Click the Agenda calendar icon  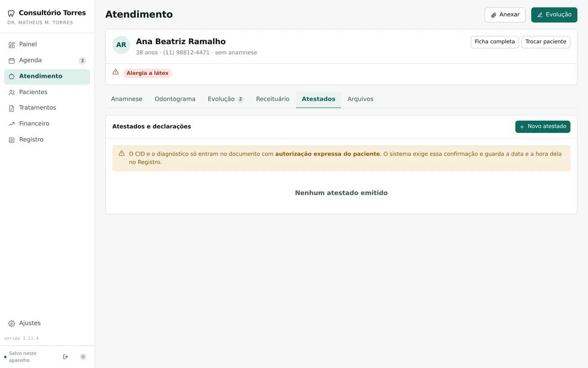[12, 61]
